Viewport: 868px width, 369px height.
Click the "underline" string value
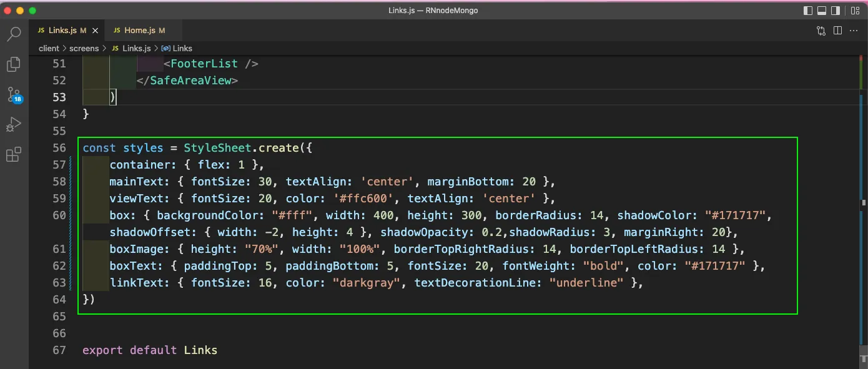[x=586, y=283]
